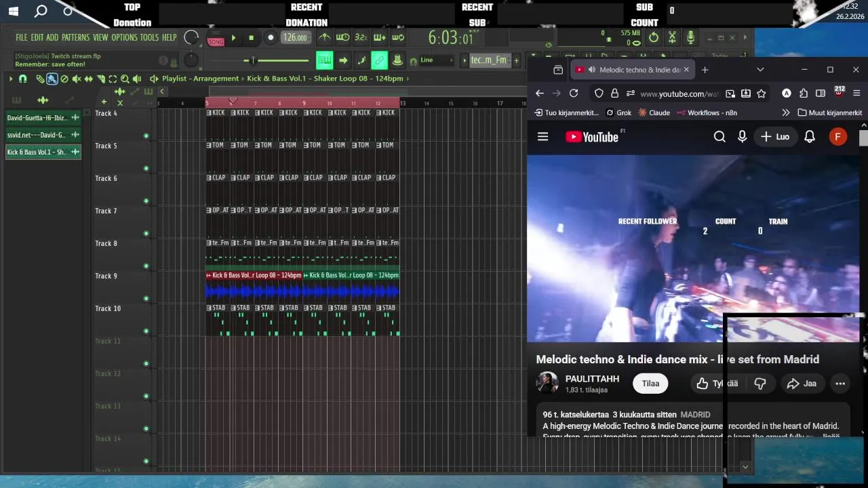The image size is (868, 488).
Task: Select the Slice tool in Playlist
Action: coord(101,79)
